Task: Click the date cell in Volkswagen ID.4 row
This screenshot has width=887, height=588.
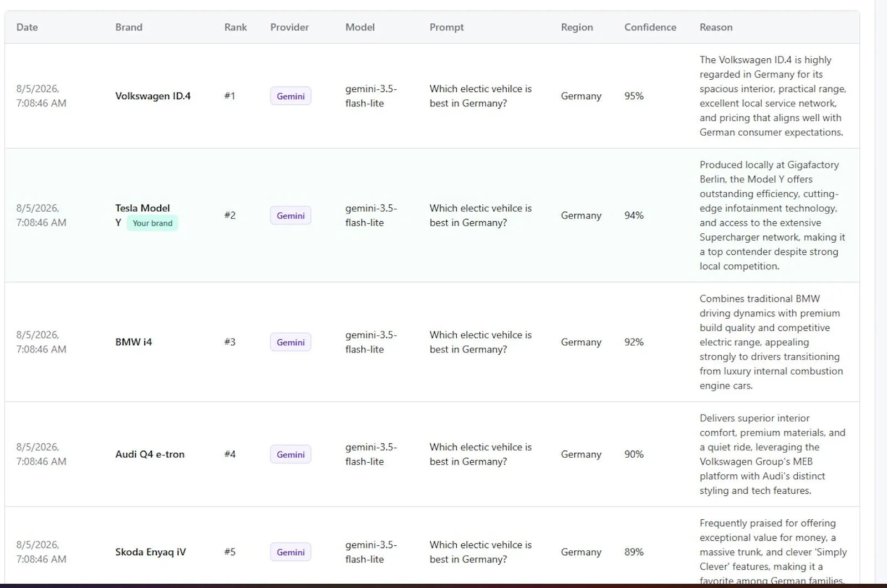Action: (41, 96)
